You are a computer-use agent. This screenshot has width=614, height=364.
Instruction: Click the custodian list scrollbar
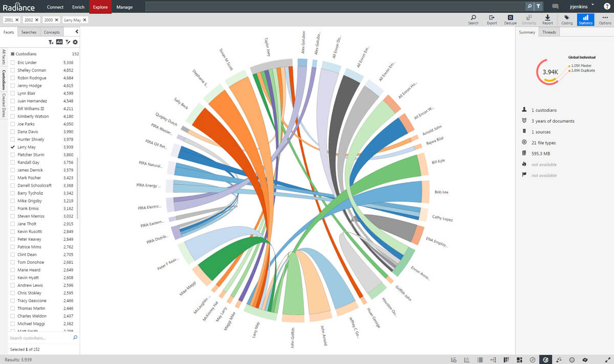78,188
